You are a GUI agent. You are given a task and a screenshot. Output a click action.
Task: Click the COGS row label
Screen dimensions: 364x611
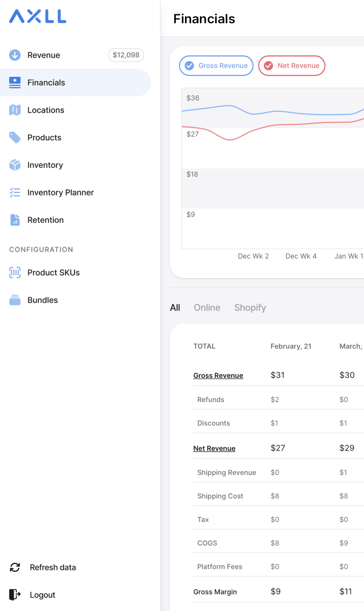(207, 543)
